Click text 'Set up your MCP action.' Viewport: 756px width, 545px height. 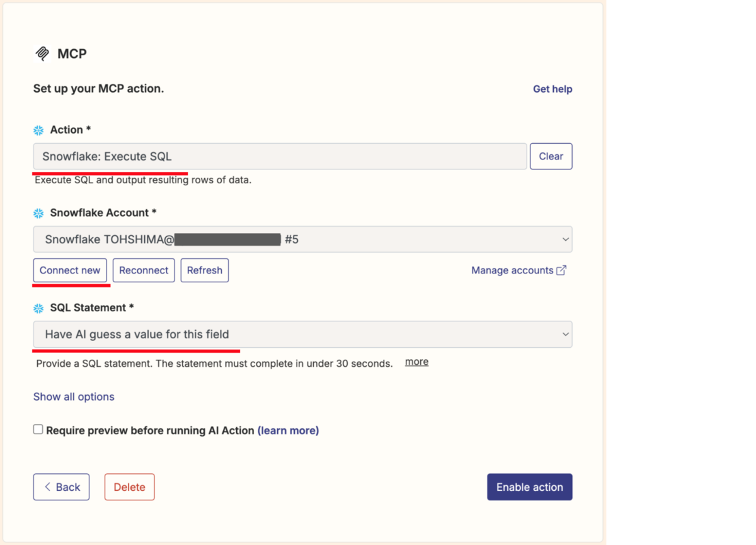[99, 89]
